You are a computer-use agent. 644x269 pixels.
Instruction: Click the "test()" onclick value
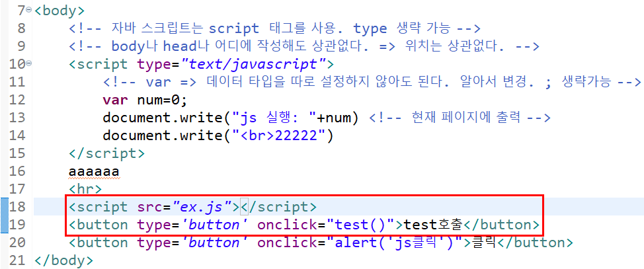click(x=360, y=225)
